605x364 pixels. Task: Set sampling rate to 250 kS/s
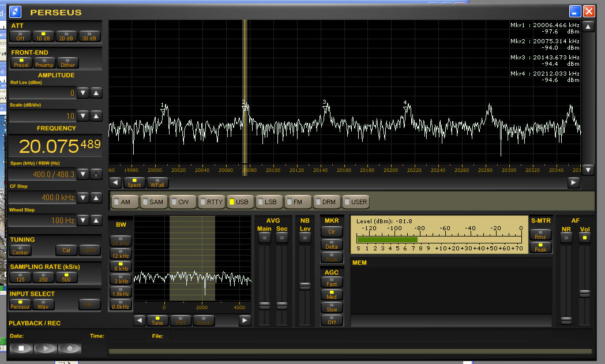coord(43,277)
